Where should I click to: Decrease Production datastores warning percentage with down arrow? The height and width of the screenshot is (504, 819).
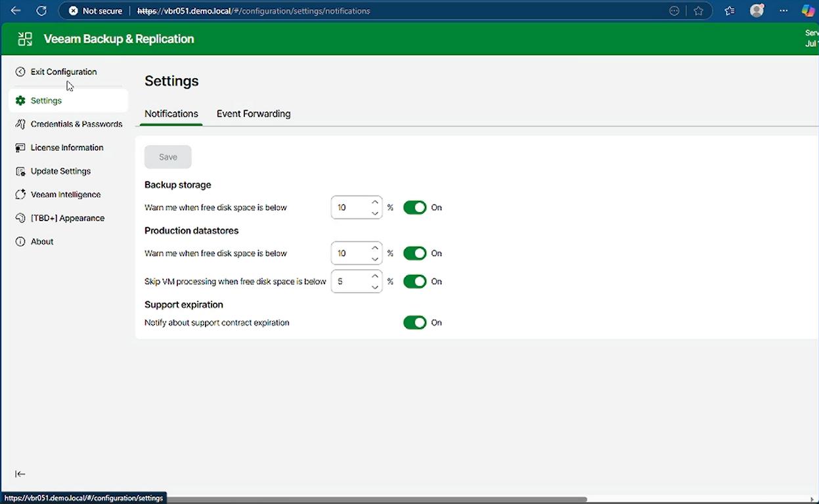pos(375,259)
